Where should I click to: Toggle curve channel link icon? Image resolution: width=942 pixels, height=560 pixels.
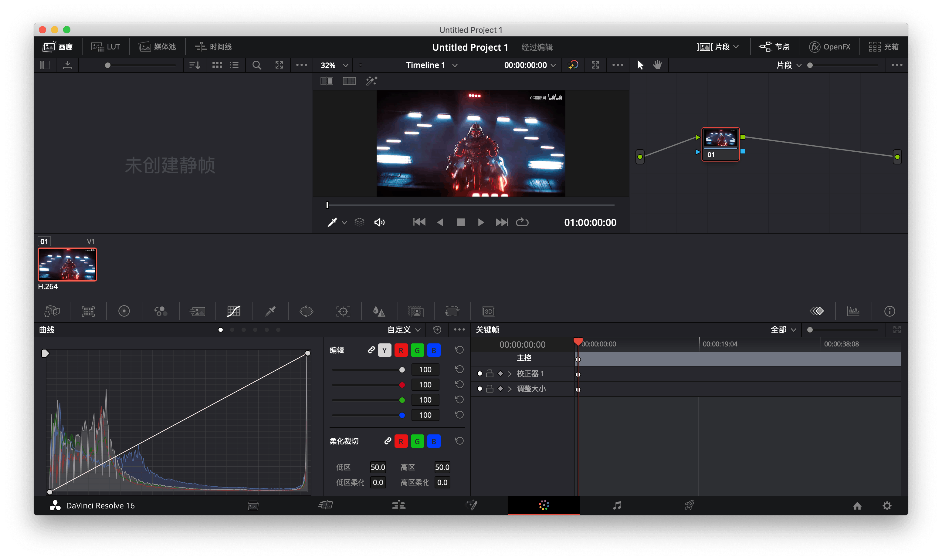(371, 350)
